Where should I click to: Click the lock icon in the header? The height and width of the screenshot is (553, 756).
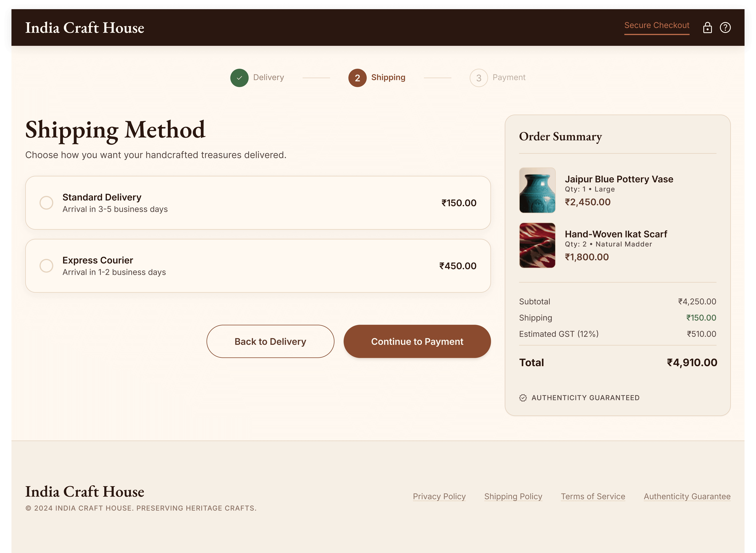707,27
